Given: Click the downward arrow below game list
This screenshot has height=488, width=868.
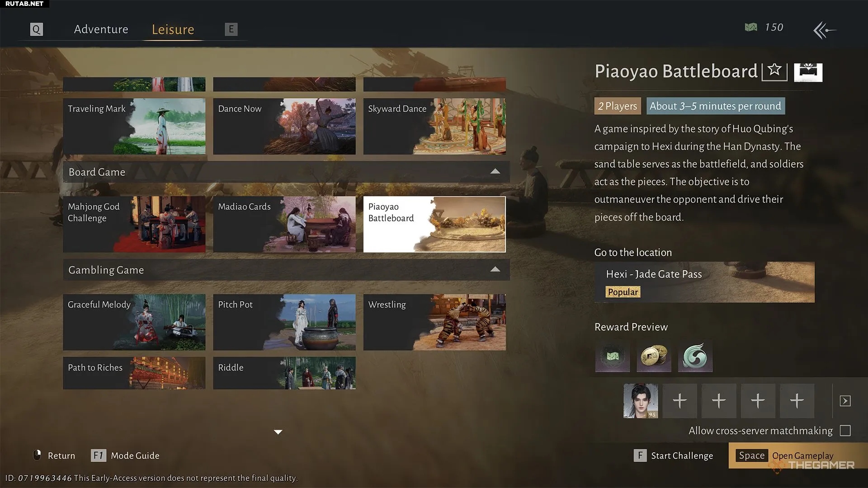Looking at the screenshot, I should (278, 432).
